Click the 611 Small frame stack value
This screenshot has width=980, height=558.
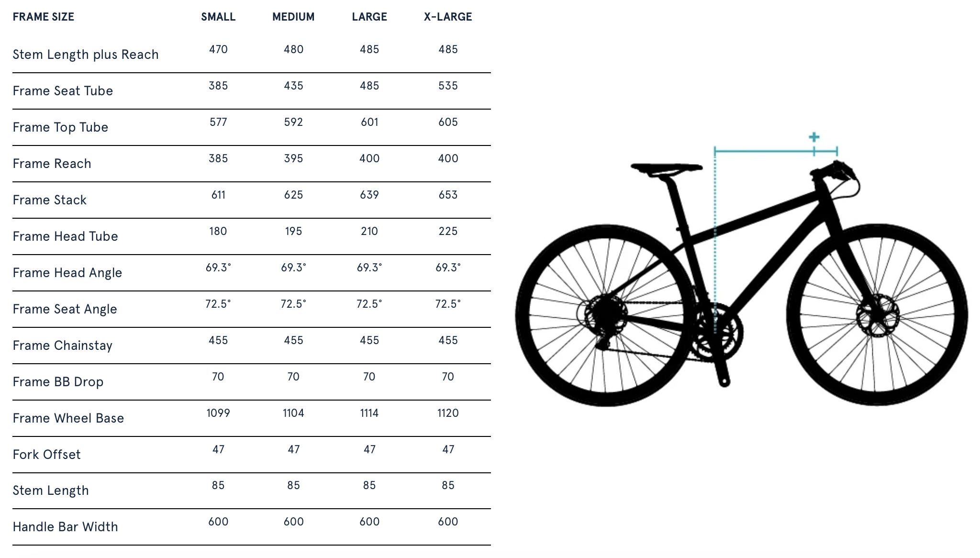[x=218, y=195]
